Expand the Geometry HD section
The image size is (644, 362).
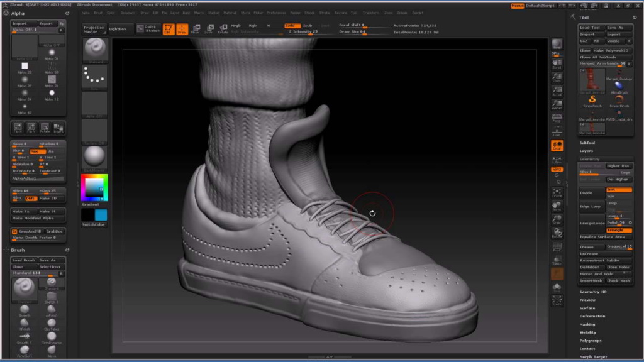click(x=593, y=292)
